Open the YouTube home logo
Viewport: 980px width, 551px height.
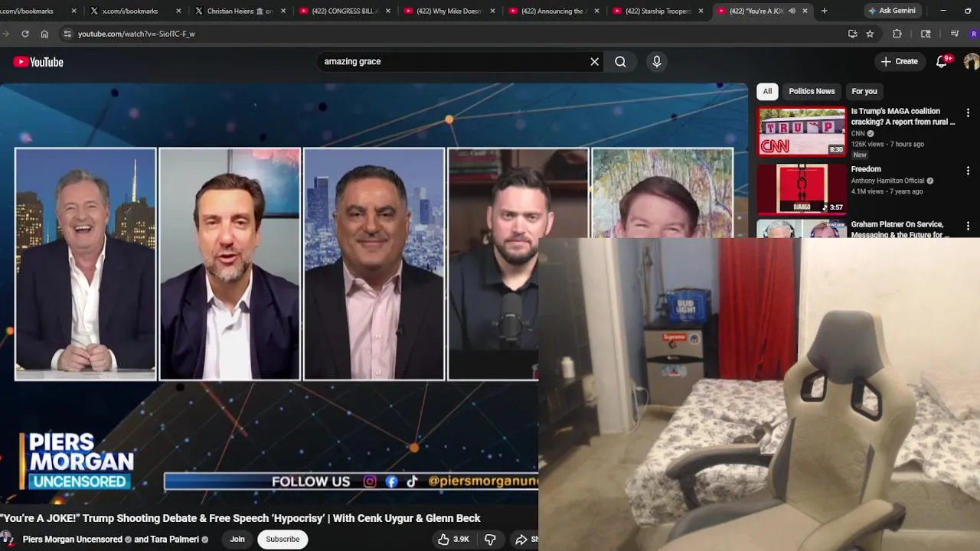pos(38,62)
